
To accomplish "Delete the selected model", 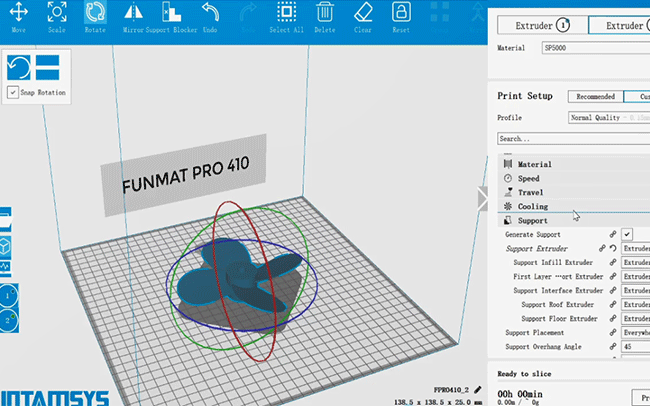I will pyautogui.click(x=325, y=17).
